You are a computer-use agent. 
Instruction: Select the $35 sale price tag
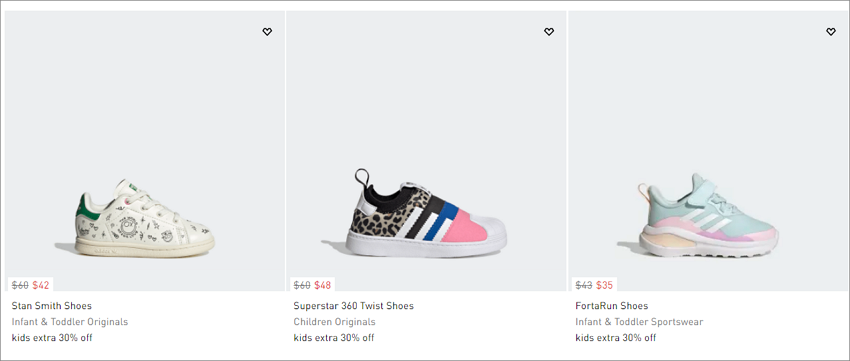(604, 285)
